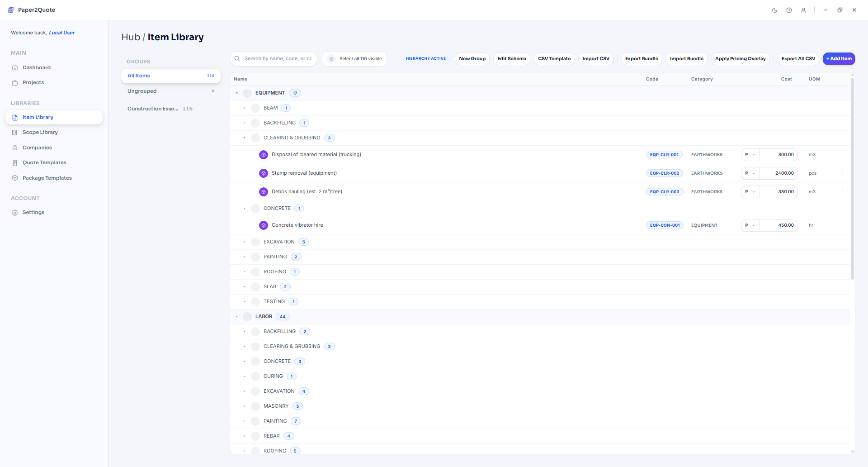Open row menu for Disposal of cleared material

tap(843, 155)
